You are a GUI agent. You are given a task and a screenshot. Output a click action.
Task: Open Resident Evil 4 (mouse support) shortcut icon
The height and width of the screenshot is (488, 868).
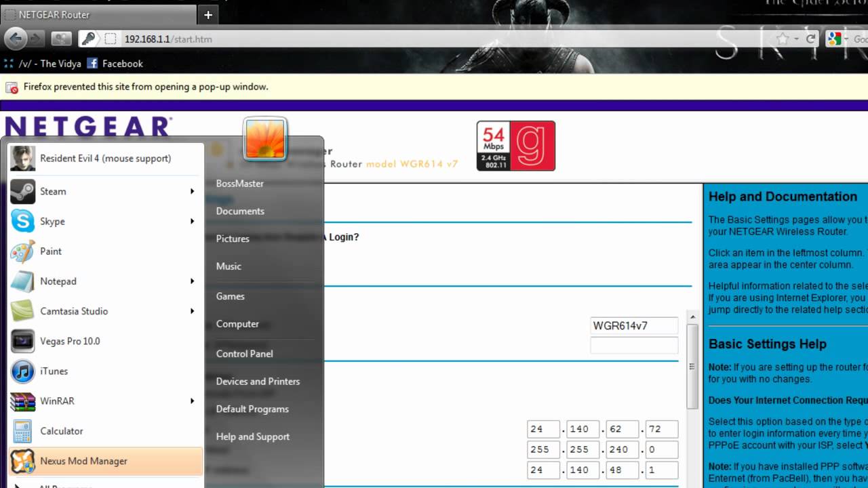22,159
